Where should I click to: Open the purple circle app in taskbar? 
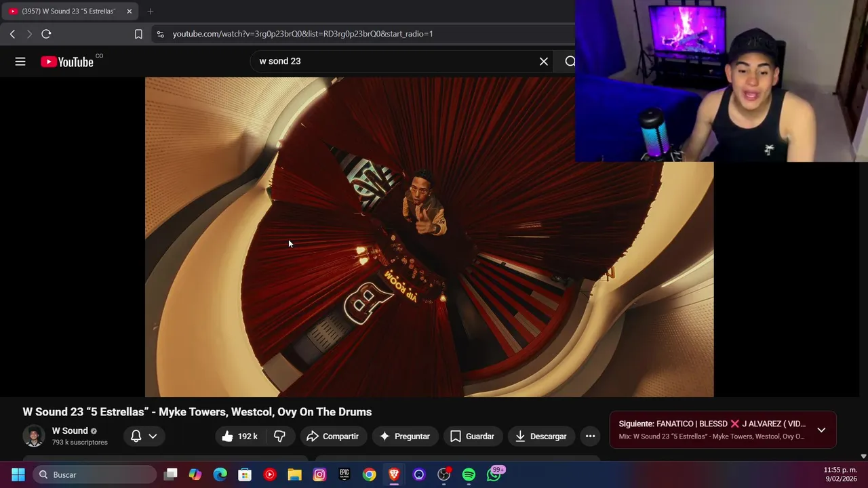tap(419, 474)
